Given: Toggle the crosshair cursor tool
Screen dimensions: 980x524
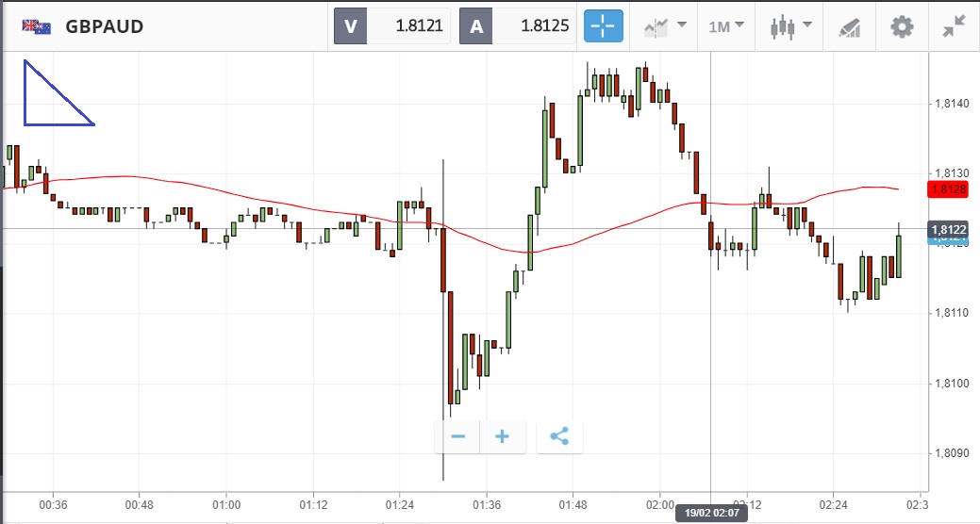Looking at the screenshot, I should (x=604, y=26).
